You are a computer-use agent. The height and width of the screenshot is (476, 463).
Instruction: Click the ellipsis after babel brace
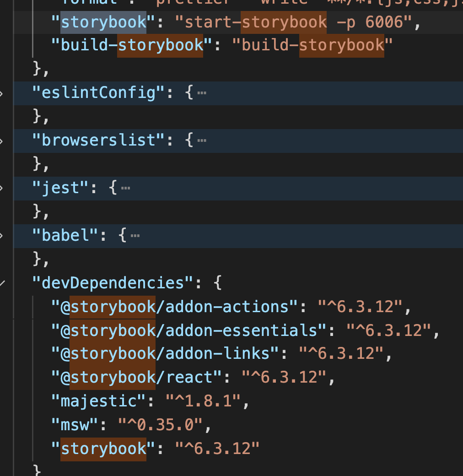tap(135, 236)
